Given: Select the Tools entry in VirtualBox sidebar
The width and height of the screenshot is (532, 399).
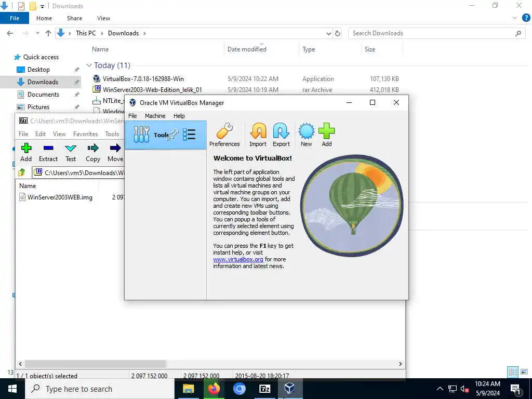Looking at the screenshot, I should [166, 135].
